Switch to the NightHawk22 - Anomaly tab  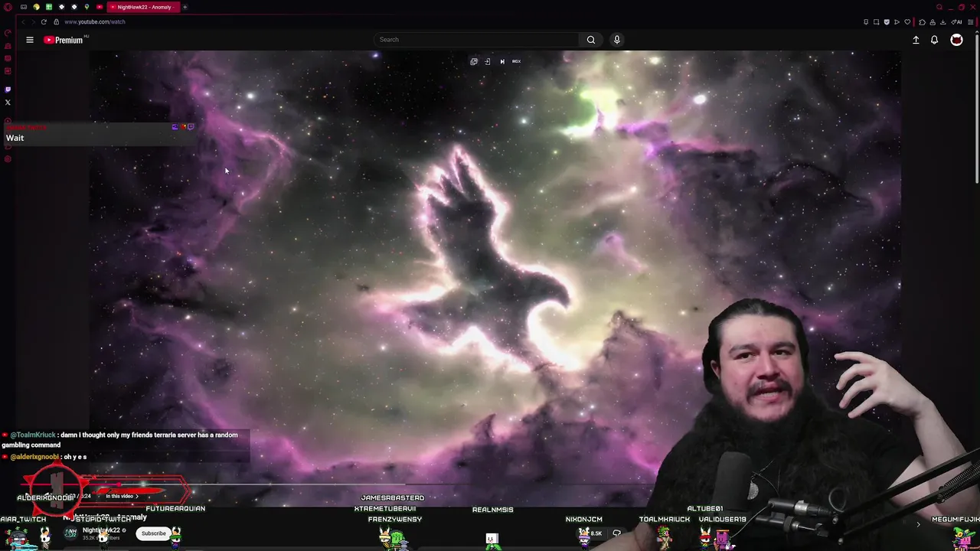tap(143, 7)
